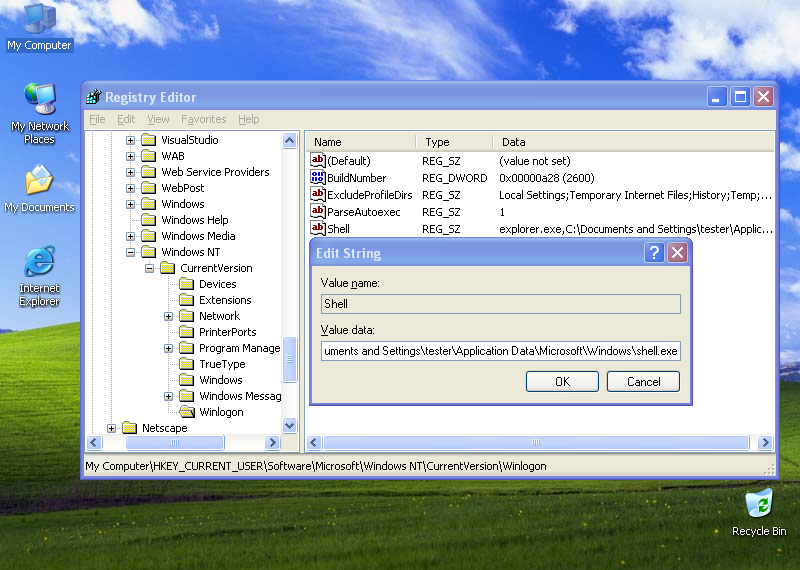Click the registry path in status bar
Viewport: 800px width, 570px height.
316,466
